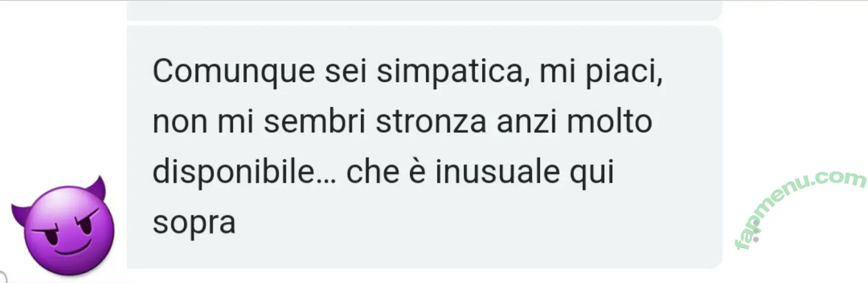Open the three-dot message options menu
The image size is (868, 283).
755,231
